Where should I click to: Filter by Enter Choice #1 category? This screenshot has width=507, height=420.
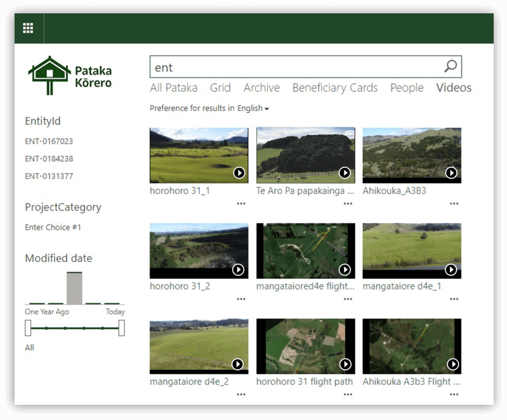53,227
